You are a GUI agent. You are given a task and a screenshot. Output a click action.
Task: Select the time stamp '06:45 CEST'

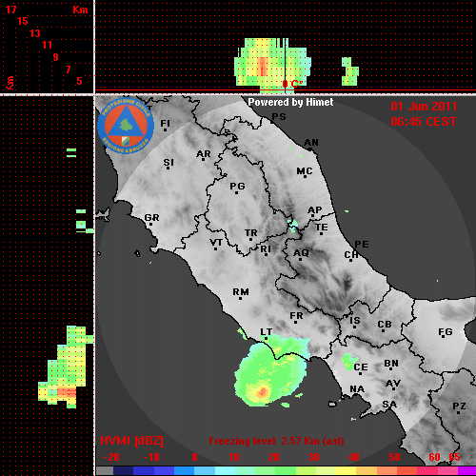pyautogui.click(x=424, y=122)
